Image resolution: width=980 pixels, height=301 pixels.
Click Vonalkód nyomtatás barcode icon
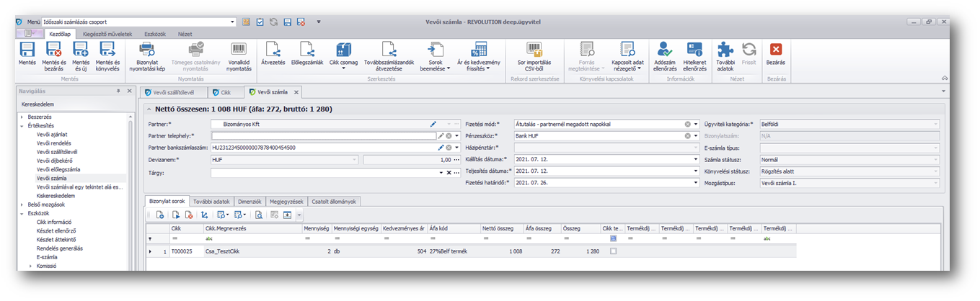pyautogui.click(x=239, y=50)
